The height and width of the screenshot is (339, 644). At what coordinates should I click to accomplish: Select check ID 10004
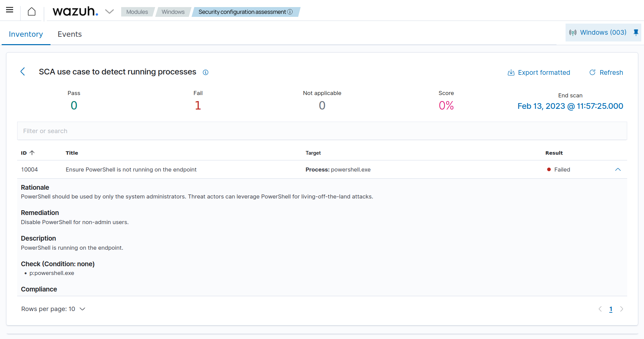29,169
